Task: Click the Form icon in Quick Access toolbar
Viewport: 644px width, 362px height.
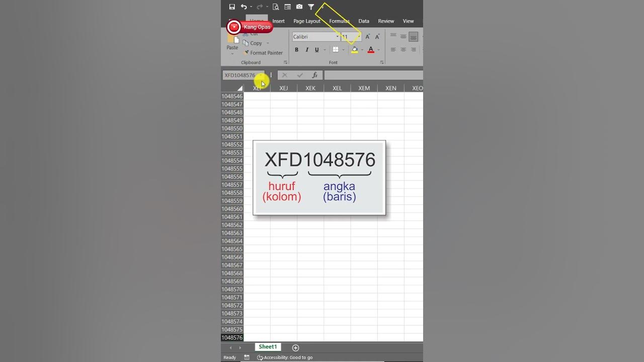Action: click(x=287, y=7)
